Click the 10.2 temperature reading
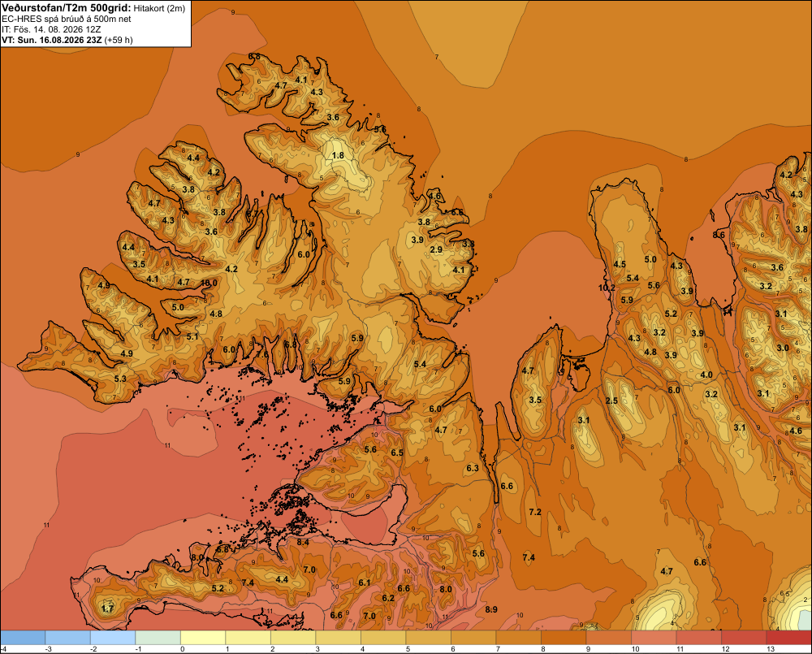Screen dimensions: 812x654 [x=607, y=288]
